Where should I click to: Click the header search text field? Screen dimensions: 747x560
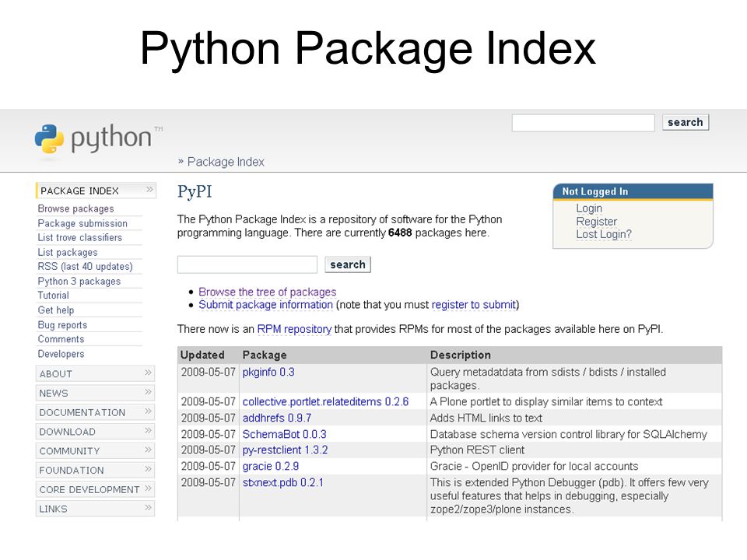pos(583,123)
